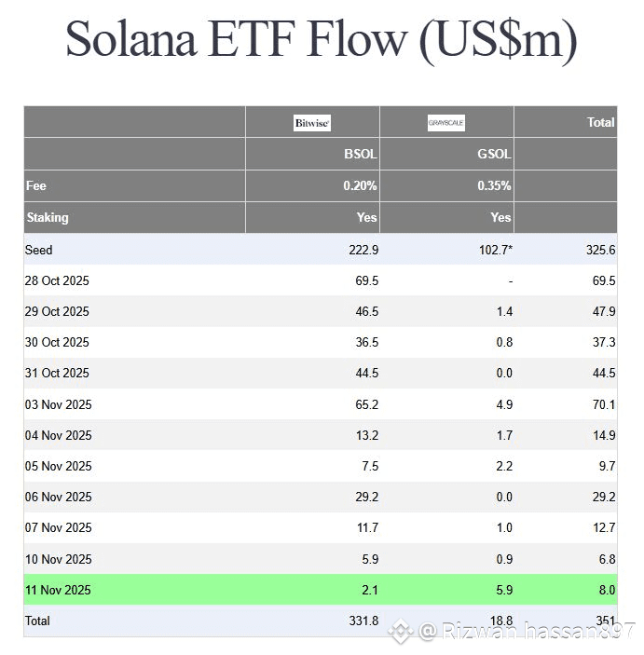Select the GSOL ticker column header
Image resolution: width=644 pixels, height=655 pixels.
coord(494,155)
